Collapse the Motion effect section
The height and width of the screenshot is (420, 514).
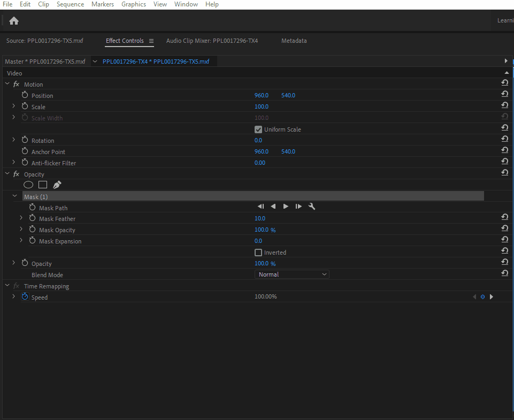tap(7, 84)
